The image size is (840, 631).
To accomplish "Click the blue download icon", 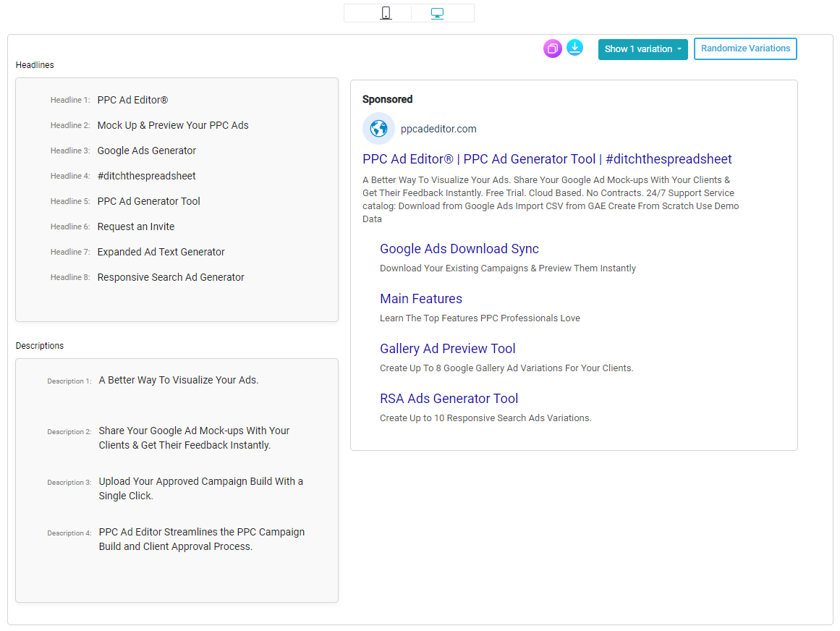I will click(574, 48).
